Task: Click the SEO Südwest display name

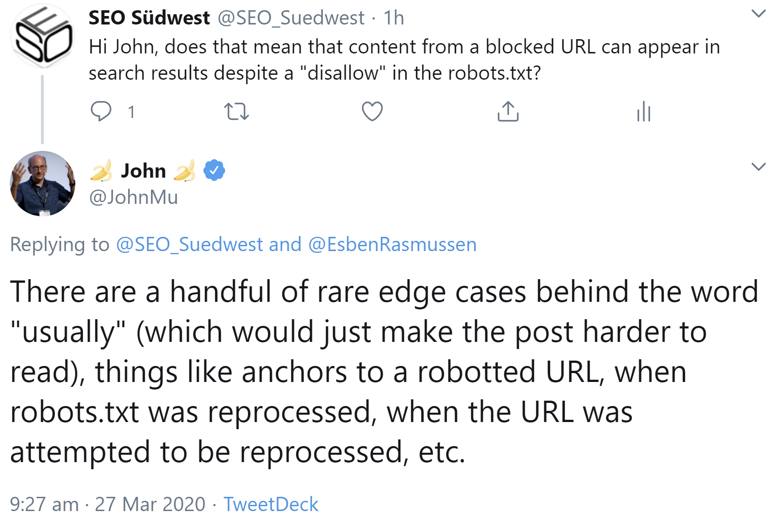Action: (149, 18)
